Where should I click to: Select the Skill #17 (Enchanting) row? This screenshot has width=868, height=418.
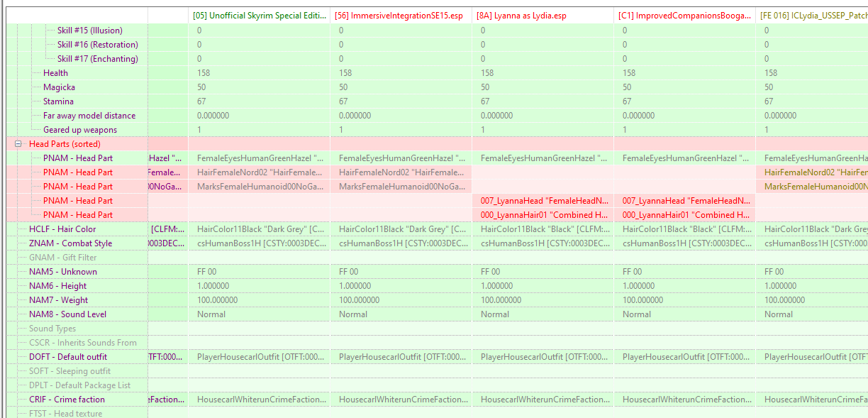tap(98, 59)
